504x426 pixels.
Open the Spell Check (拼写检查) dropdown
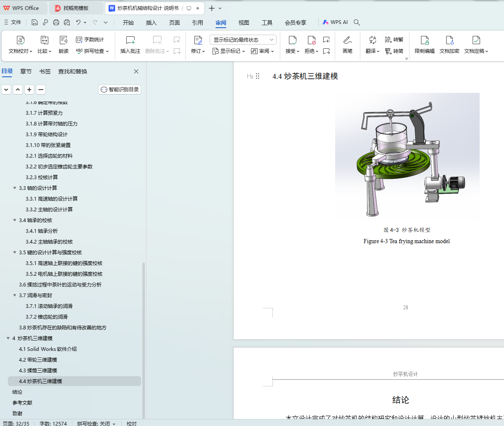point(92,51)
